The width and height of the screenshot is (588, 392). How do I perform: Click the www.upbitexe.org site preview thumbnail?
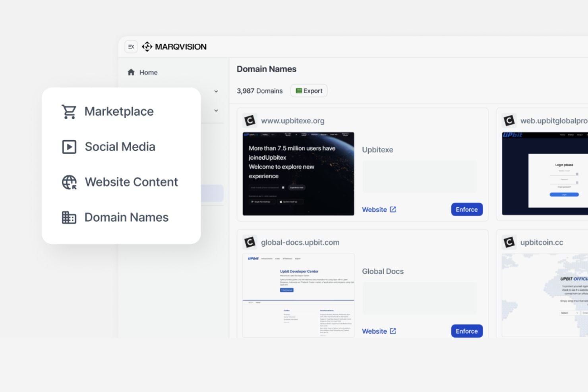[298, 174]
